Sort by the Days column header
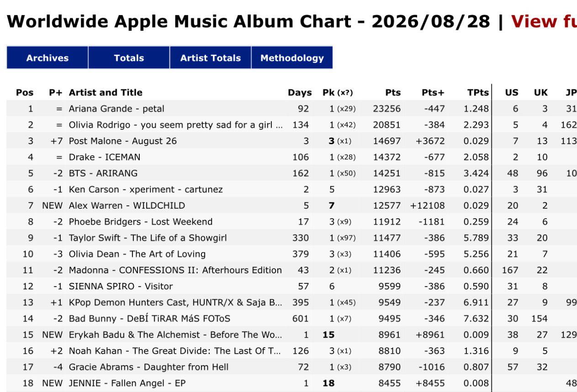 coord(300,93)
